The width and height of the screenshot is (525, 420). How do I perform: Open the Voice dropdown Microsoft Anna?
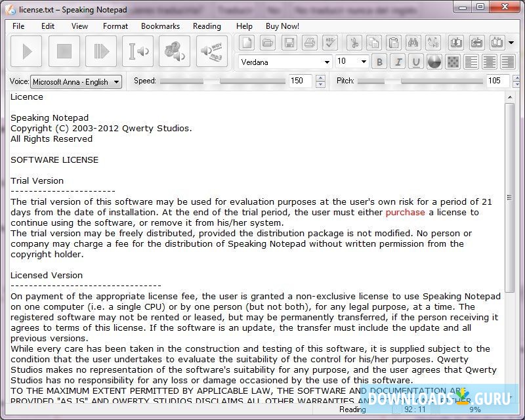pos(76,82)
